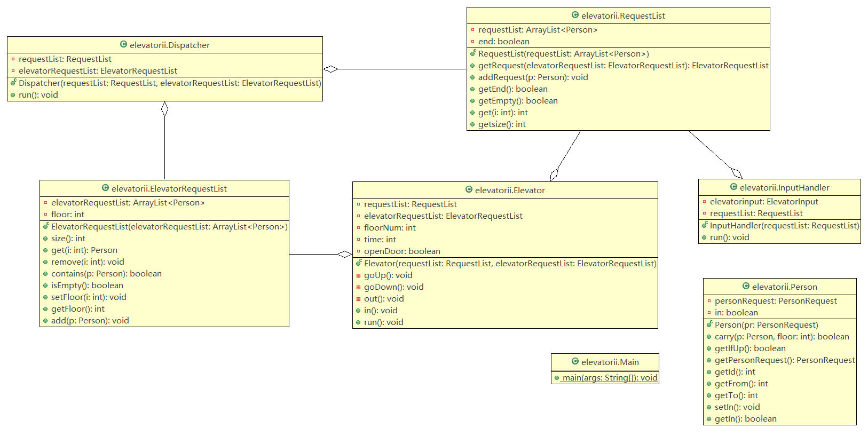This screenshot has width=868, height=436.
Task: Click the addRequest(p: Person): void method
Action: click(533, 77)
